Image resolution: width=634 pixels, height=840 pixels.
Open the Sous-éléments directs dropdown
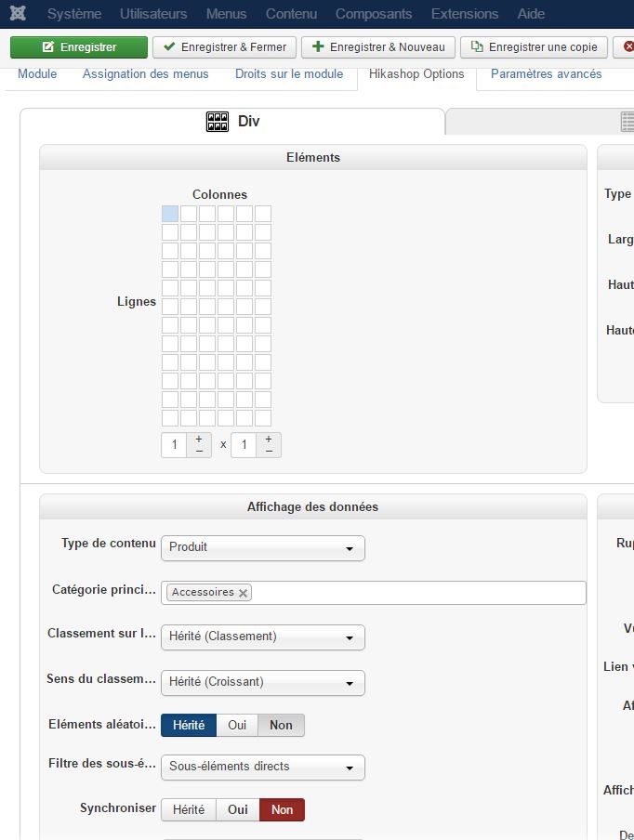[x=262, y=768]
